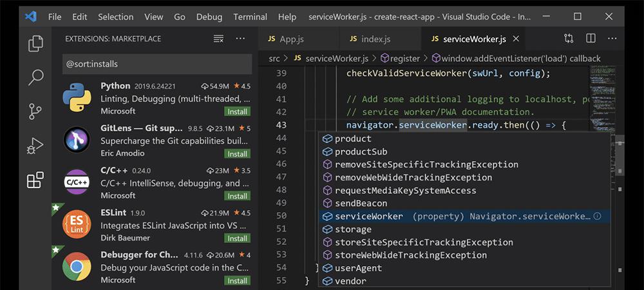Clear extensions search results icon
Screen dimensions: 644x290
coord(219,39)
